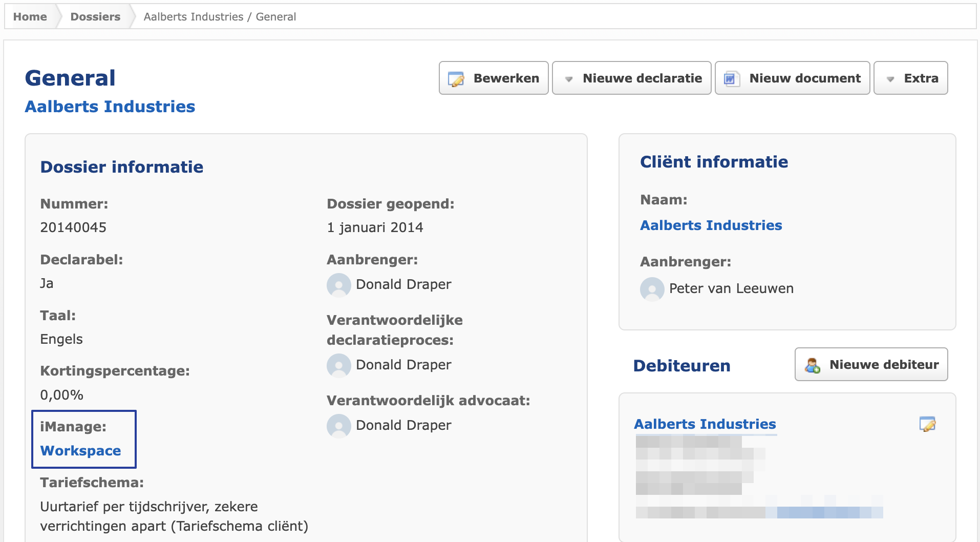980x542 pixels.
Task: Open Aalberts Industries link under General heading
Action: point(110,107)
